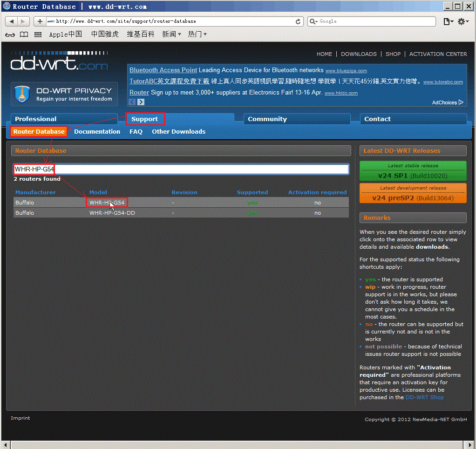476x449 pixels.
Task: Open the Community tab
Action: [297, 119]
